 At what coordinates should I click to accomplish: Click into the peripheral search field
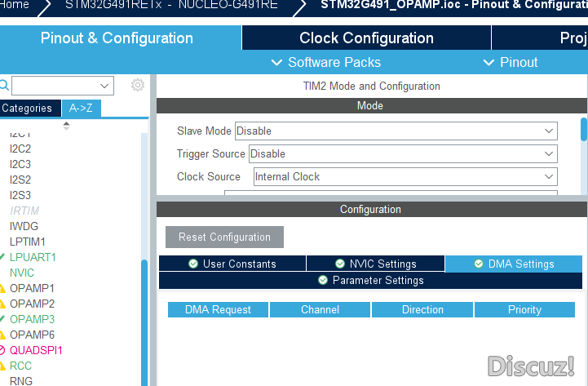(63, 86)
